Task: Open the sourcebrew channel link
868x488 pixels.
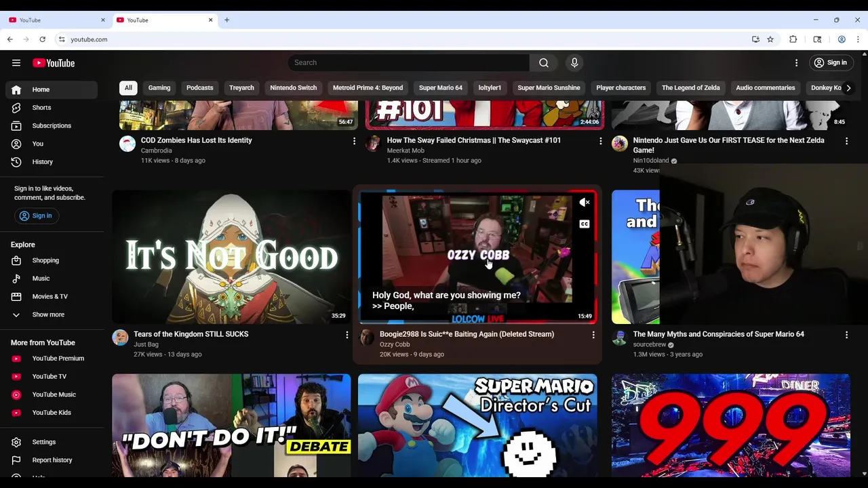Action: click(650, 344)
